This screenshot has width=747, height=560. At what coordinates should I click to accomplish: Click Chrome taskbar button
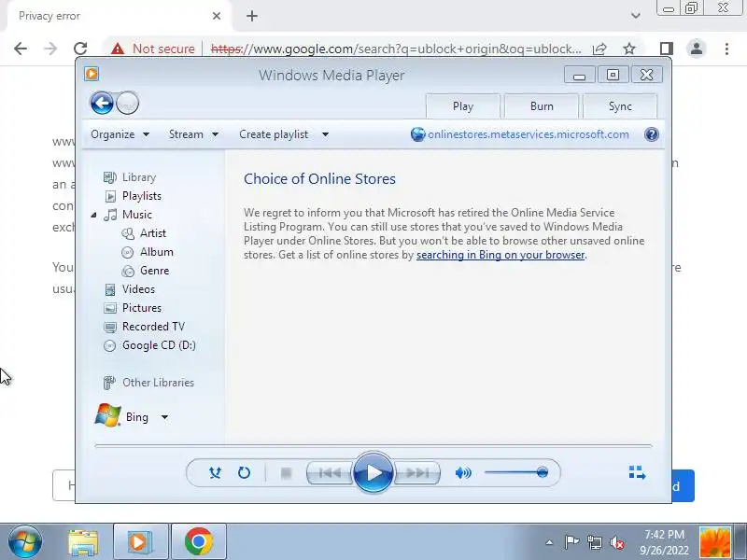click(198, 542)
